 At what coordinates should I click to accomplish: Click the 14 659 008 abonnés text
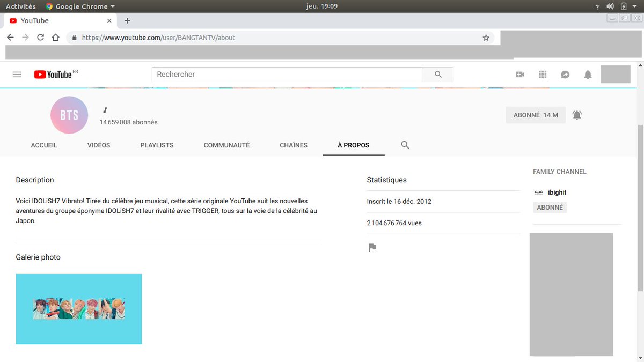129,122
